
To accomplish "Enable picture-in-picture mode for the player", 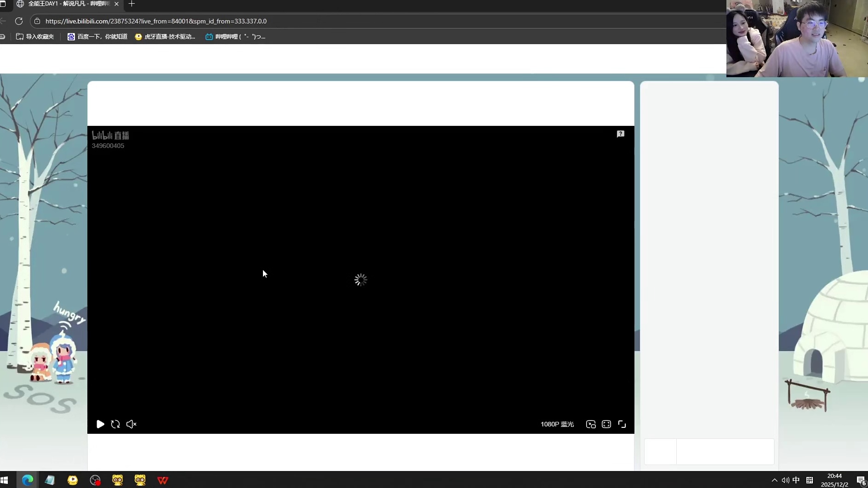I will pyautogui.click(x=591, y=424).
